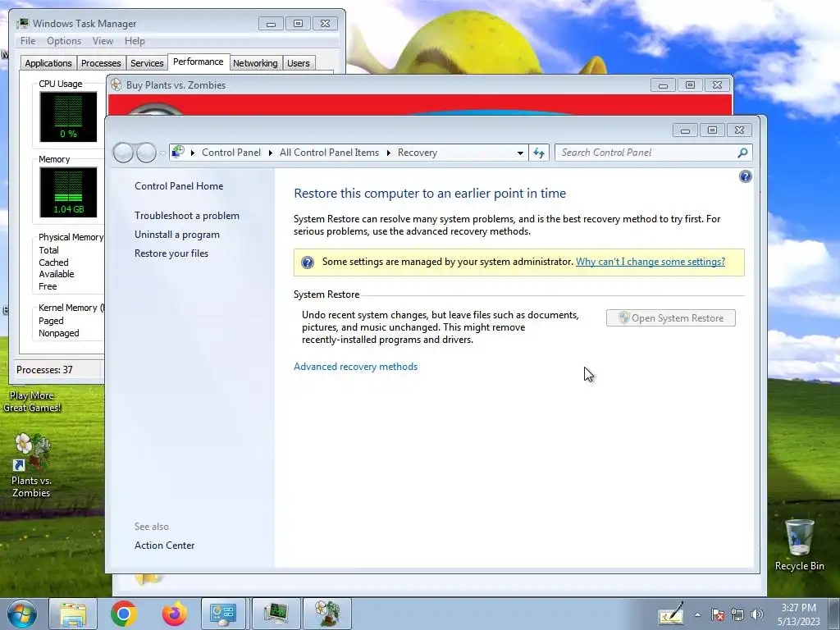Launch Google Chrome from the taskbar
Viewport: 840px width, 630px height.
(124, 614)
